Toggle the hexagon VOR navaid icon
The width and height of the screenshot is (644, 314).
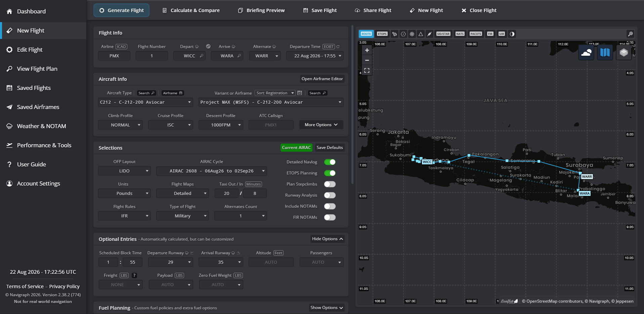pyautogui.click(x=403, y=34)
